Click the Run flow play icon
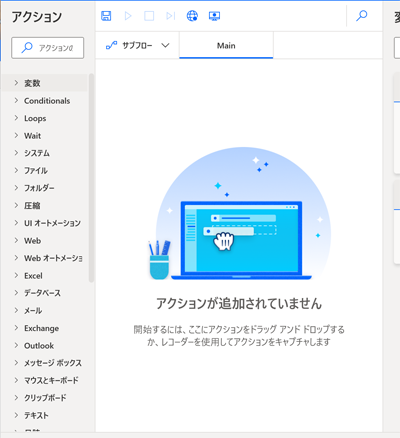This screenshot has width=400, height=438. point(128,16)
